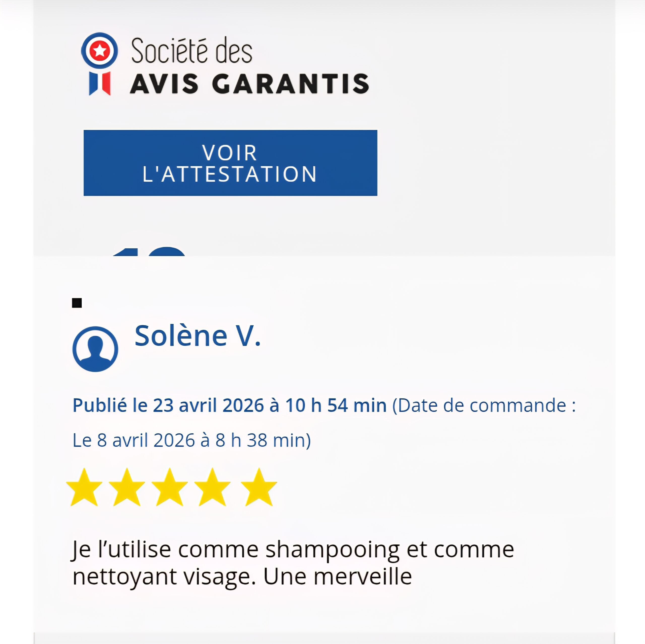Viewport: 645px width, 644px height.
Task: Click the partially hidden large blue rating number
Action: point(149,251)
